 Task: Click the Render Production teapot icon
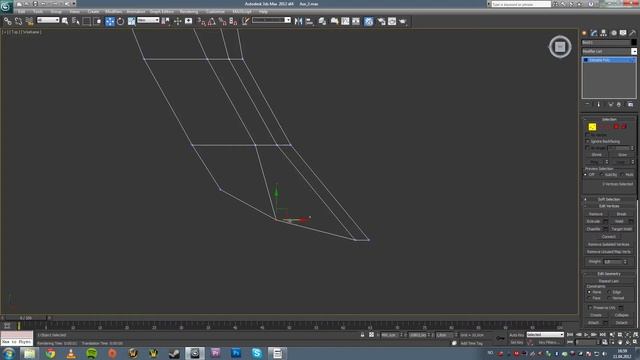click(403, 21)
